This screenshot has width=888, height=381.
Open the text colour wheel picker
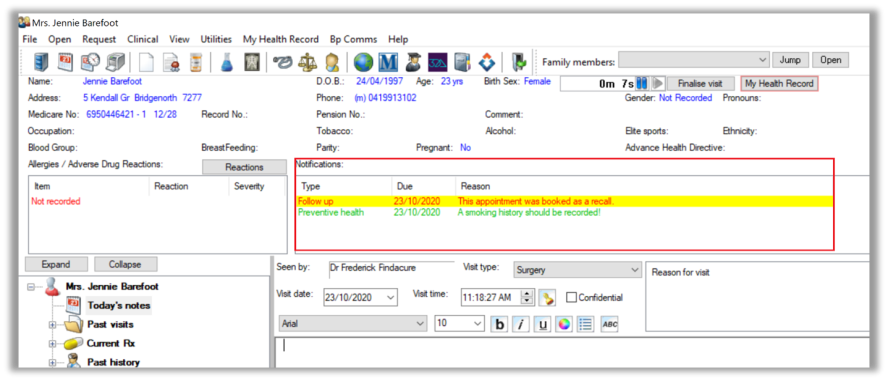coord(563,324)
